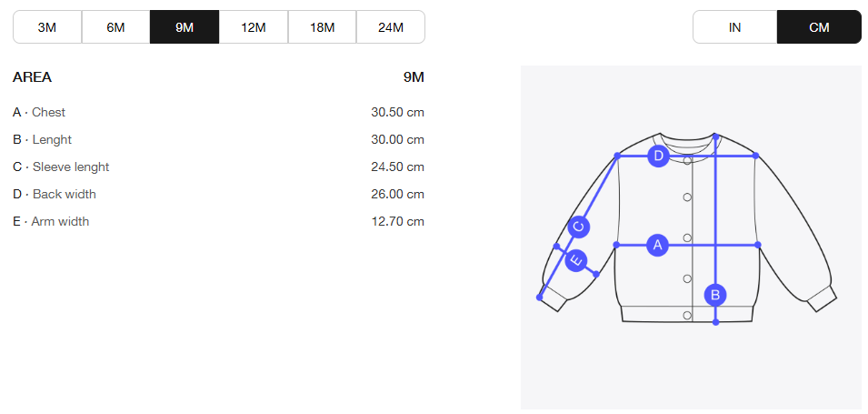The height and width of the screenshot is (414, 868).
Task: Select the CM unit toggle
Action: [819, 27]
